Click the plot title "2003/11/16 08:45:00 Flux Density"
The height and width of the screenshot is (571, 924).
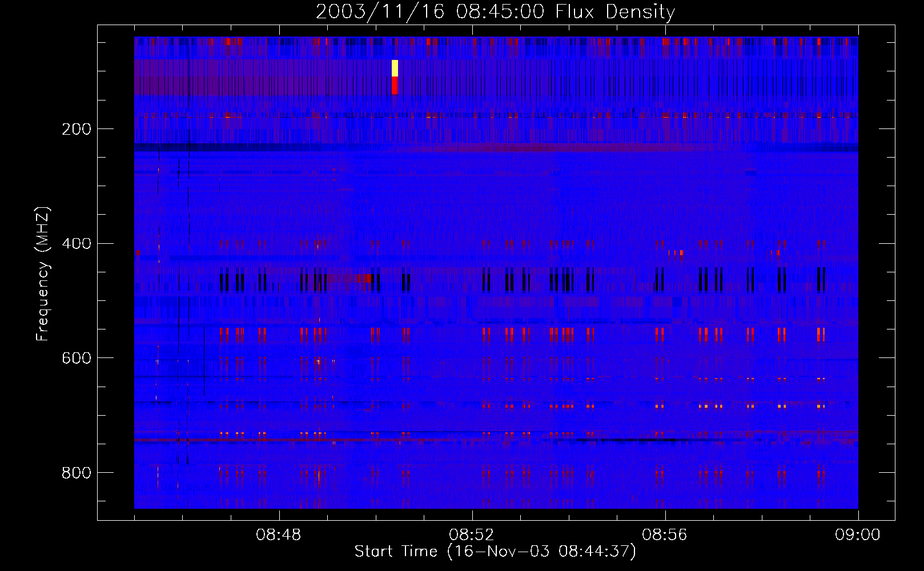pos(495,11)
